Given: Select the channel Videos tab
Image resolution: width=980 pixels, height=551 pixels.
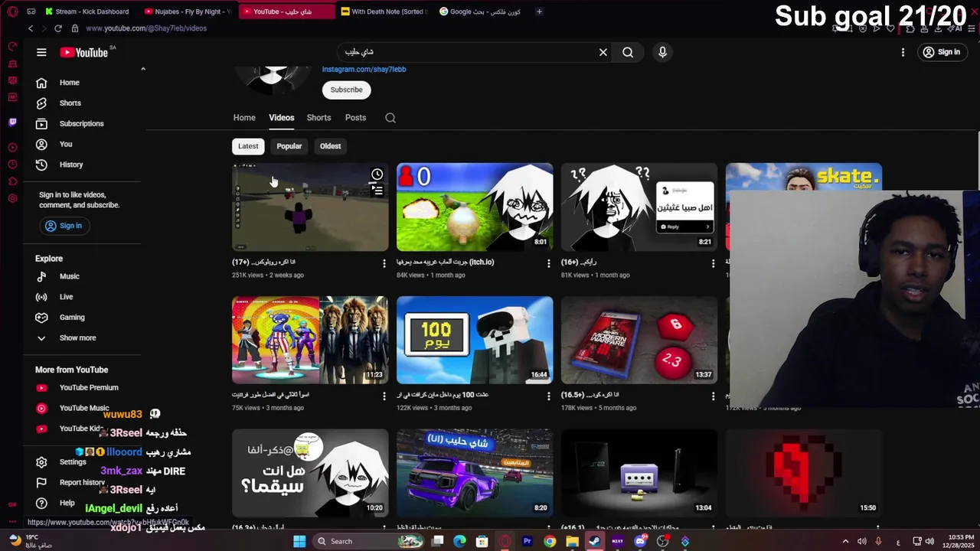Looking at the screenshot, I should 281,118.
